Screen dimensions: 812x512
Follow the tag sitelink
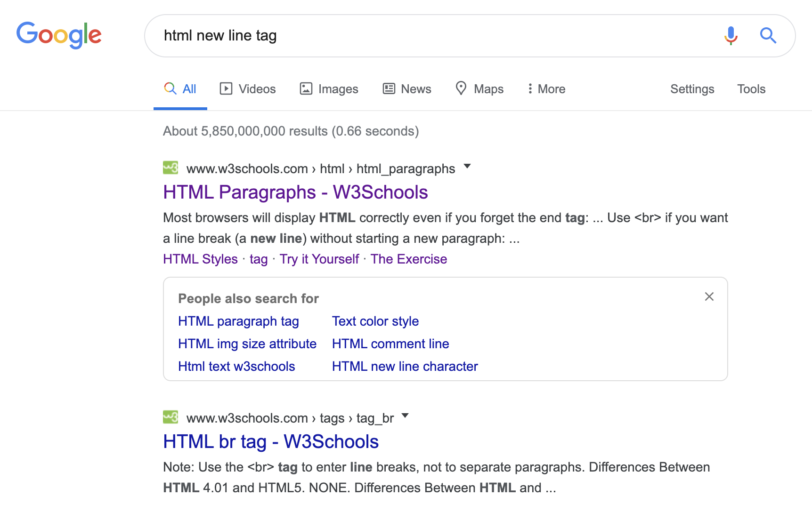coord(259,259)
